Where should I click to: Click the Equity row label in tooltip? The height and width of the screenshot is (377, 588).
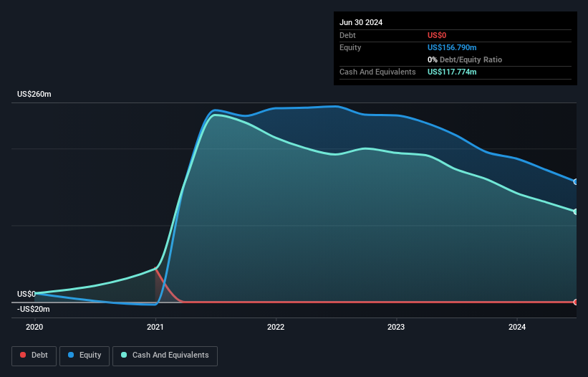350,47
